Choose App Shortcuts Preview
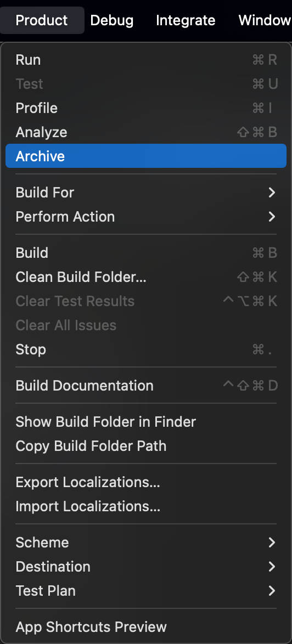The image size is (292, 644). pos(146,627)
